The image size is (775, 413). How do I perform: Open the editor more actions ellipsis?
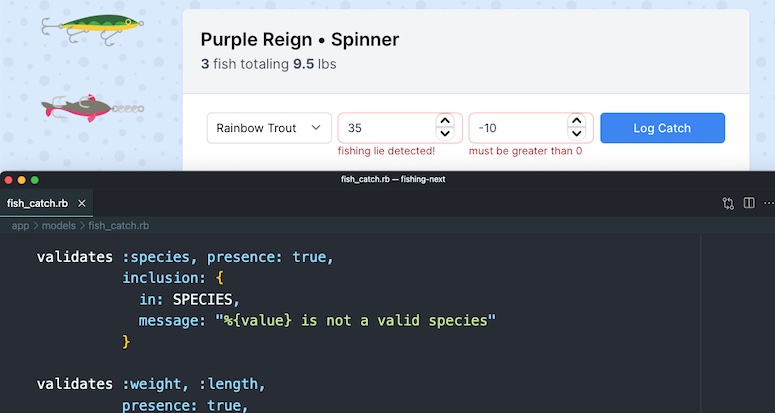tap(769, 203)
